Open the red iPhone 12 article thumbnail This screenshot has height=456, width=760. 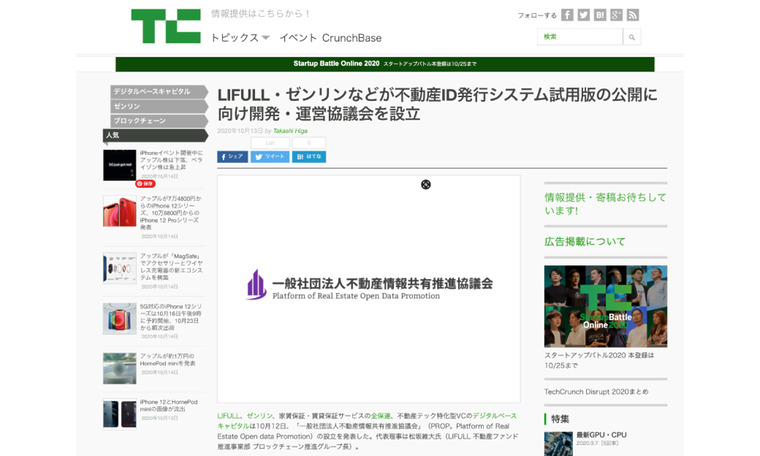[119, 211]
